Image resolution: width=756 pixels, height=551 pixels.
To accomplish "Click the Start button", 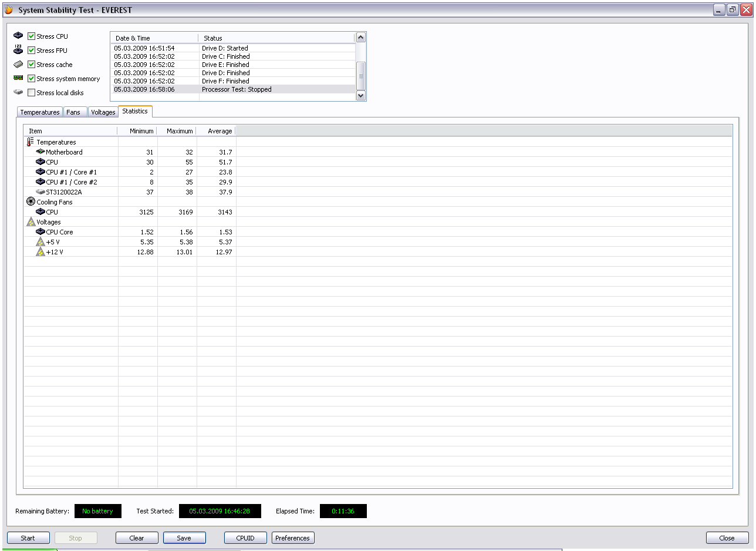I will click(28, 538).
